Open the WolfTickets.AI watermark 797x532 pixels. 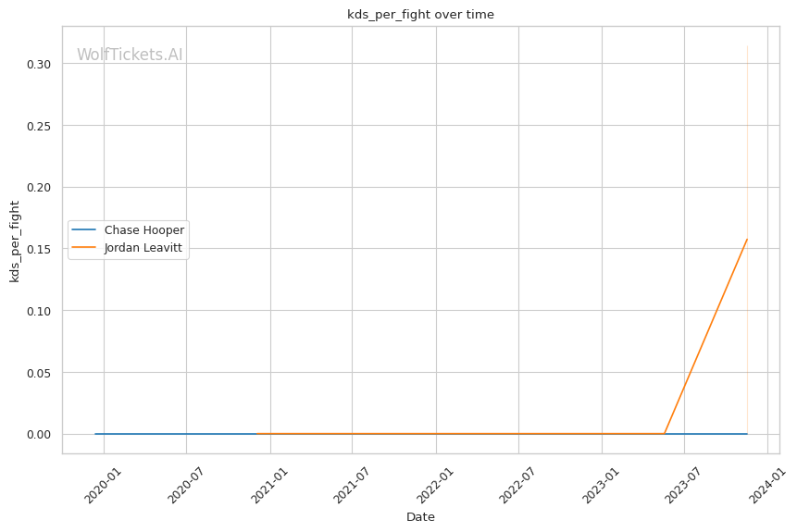pyautogui.click(x=130, y=56)
